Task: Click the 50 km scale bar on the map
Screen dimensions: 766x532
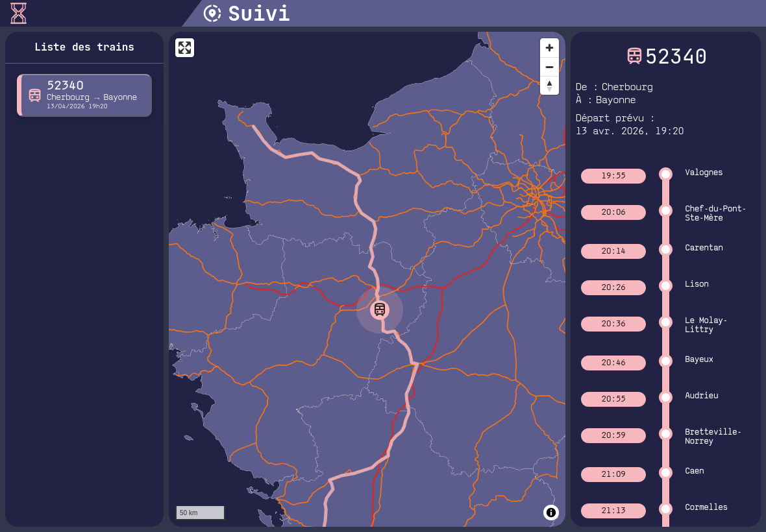Action: point(199,512)
